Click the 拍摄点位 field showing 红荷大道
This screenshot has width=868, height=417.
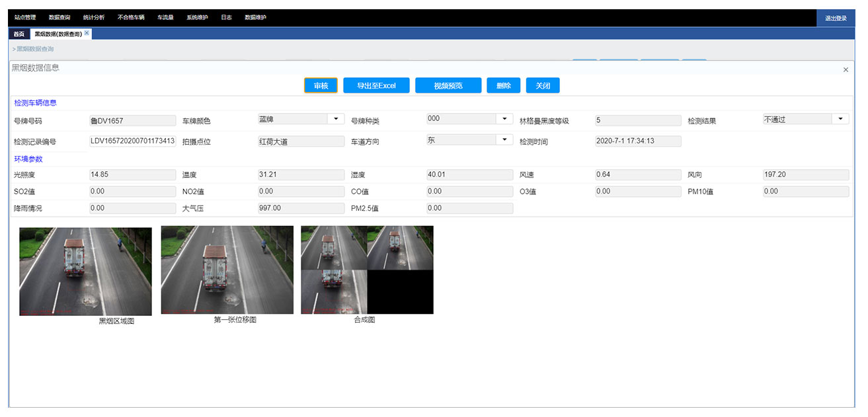pos(301,141)
